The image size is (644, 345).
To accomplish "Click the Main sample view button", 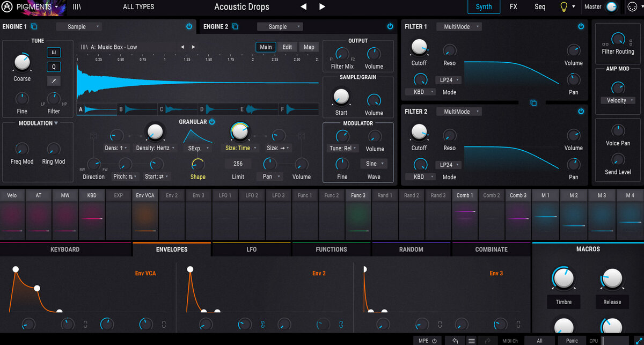I will pyautogui.click(x=266, y=47).
